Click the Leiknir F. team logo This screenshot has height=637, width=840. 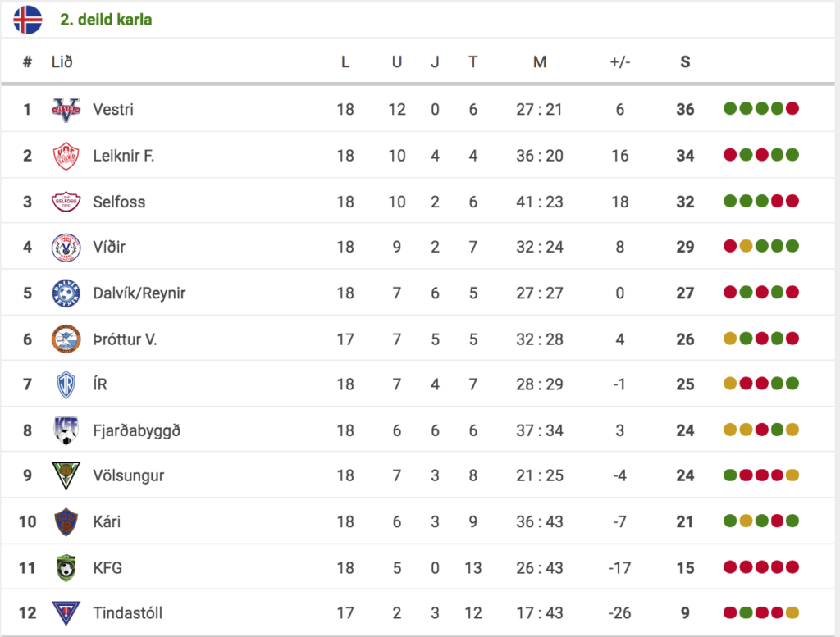(66, 156)
